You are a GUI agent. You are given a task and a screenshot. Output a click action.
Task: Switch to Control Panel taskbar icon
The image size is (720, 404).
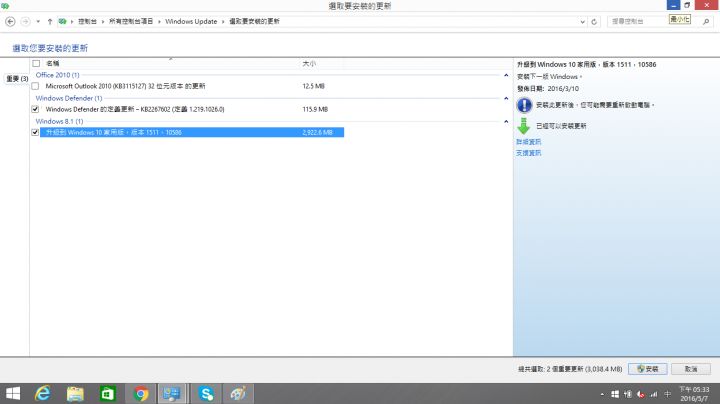coord(172,393)
